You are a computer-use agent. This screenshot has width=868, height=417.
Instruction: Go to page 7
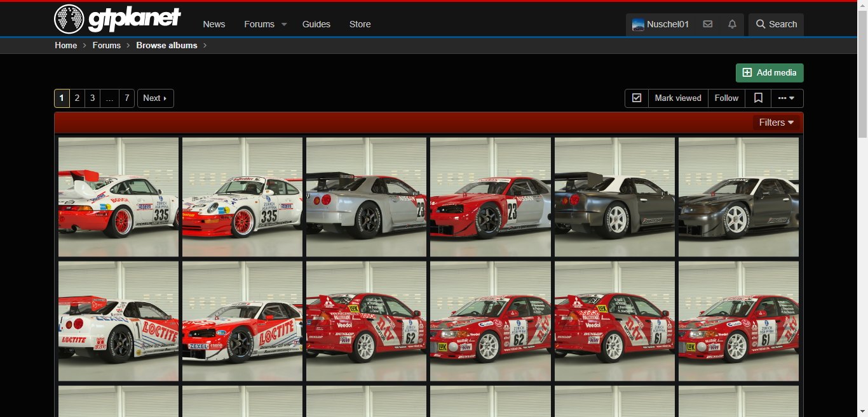pos(127,98)
